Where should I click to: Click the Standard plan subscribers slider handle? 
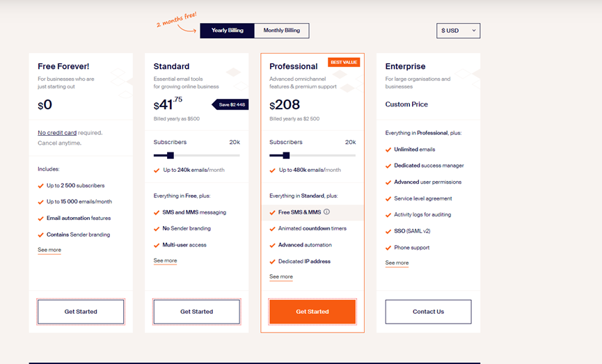(170, 155)
